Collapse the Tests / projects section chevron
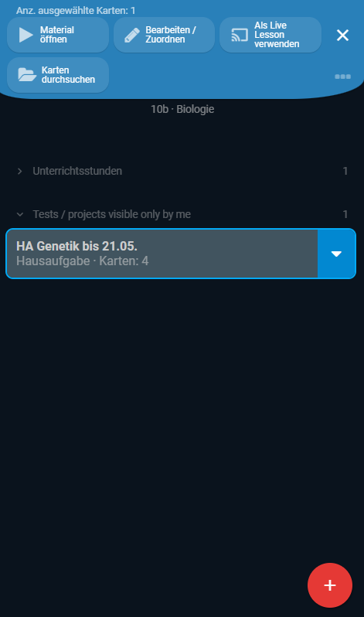The width and height of the screenshot is (364, 617). click(19, 214)
